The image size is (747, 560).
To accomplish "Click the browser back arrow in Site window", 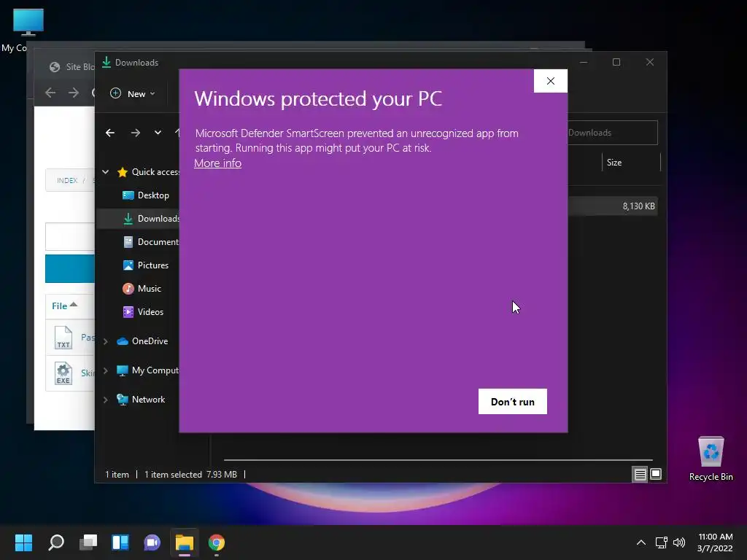I will pyautogui.click(x=50, y=93).
